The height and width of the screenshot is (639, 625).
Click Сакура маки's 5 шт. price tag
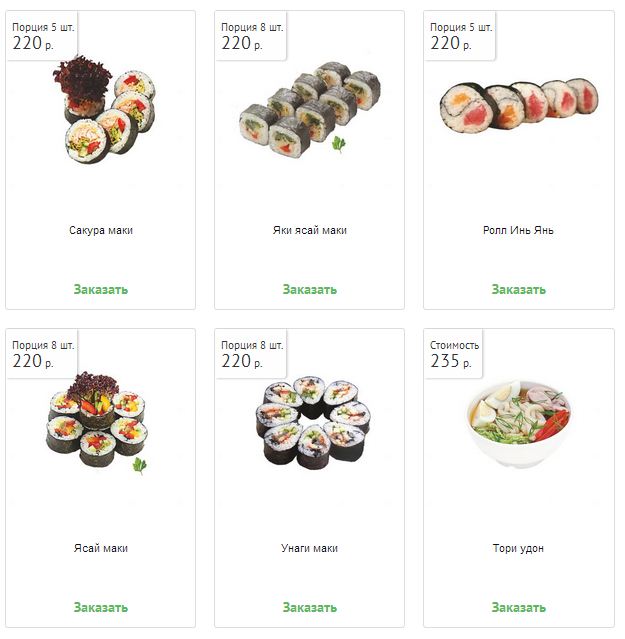pyautogui.click(x=42, y=36)
